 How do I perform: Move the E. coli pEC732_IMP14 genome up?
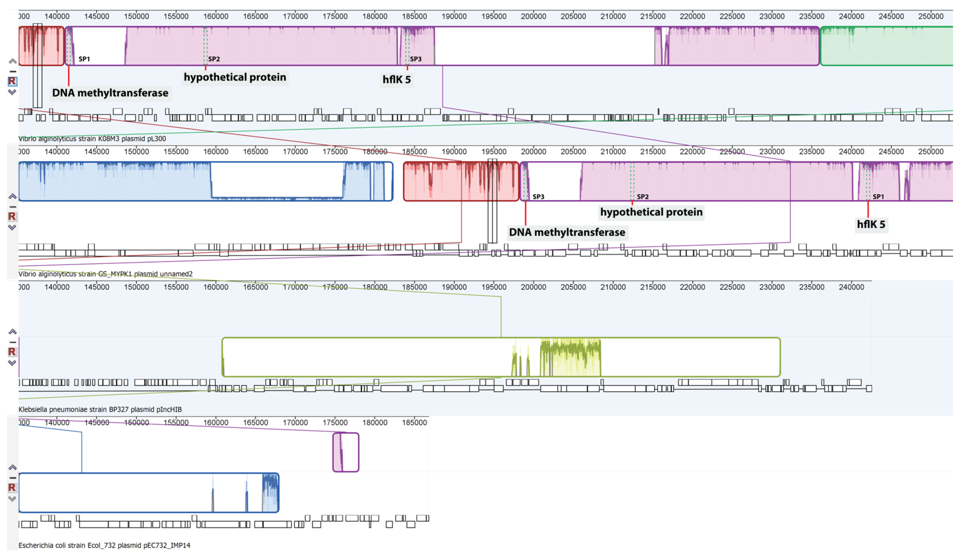click(12, 468)
